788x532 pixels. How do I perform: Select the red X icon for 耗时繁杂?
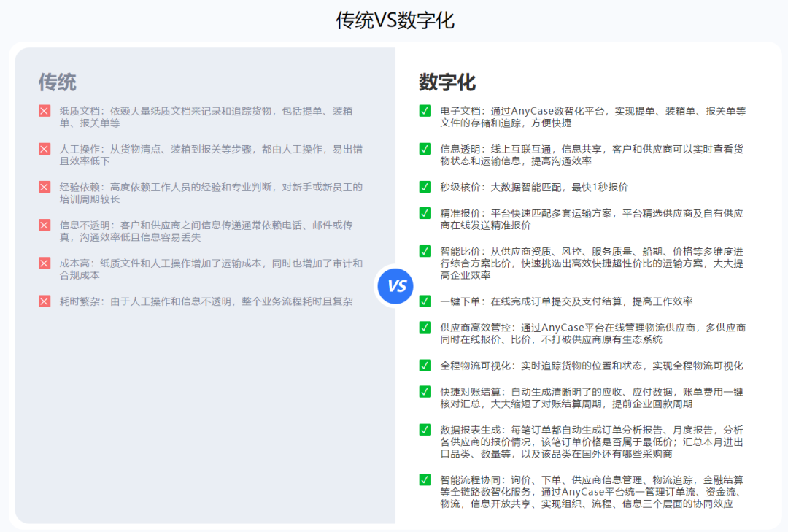45,301
